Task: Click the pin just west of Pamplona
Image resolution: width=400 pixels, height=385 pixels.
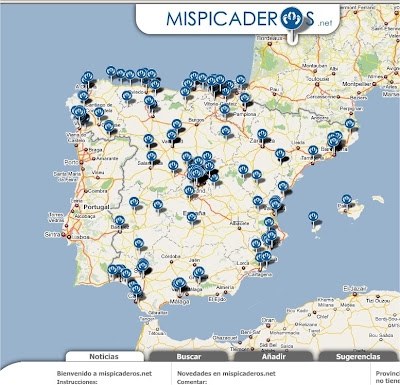Action: (x=225, y=110)
